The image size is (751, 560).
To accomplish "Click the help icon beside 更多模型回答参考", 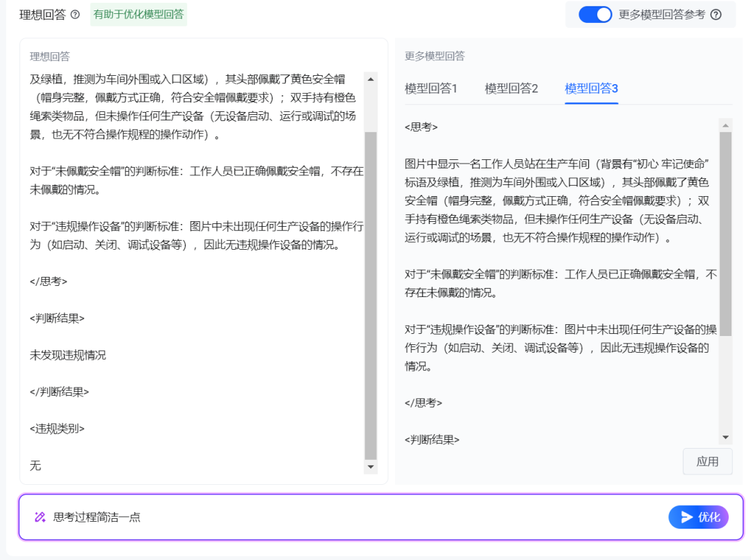I will [716, 15].
